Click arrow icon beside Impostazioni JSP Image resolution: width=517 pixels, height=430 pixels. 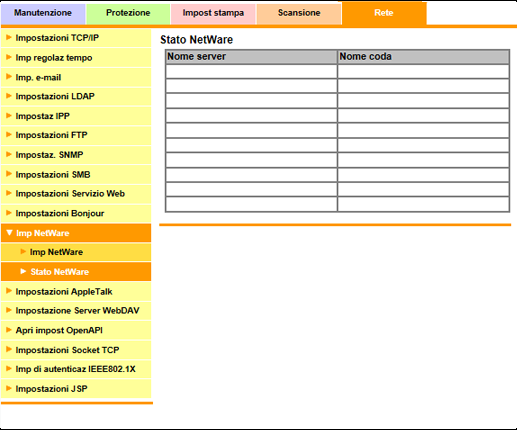pyautogui.click(x=9, y=388)
